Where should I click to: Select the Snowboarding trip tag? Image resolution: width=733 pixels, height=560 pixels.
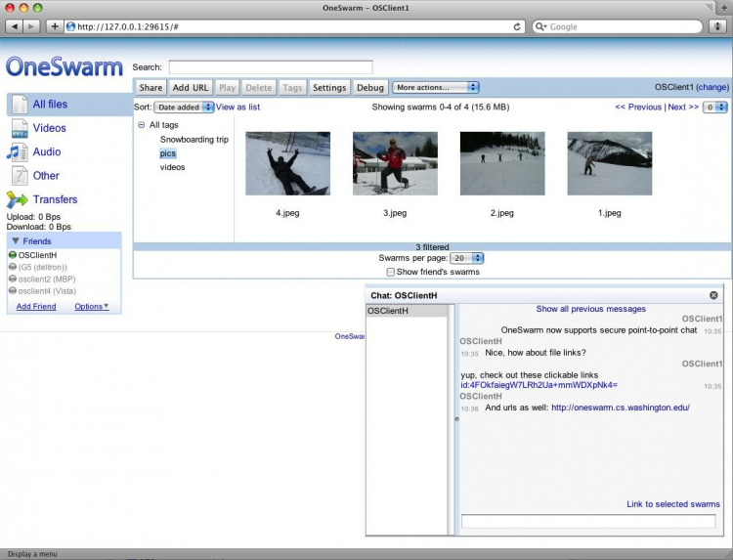tap(194, 140)
